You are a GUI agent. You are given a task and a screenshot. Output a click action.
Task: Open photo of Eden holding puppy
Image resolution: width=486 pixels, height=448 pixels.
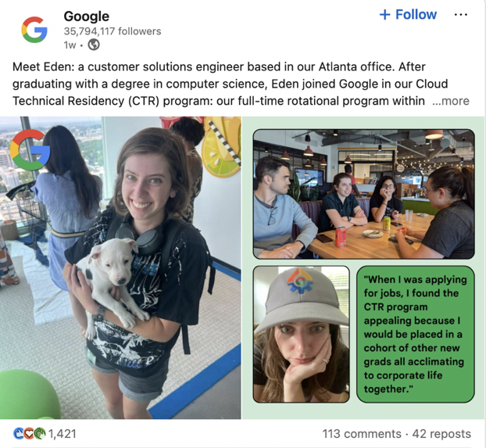coord(120,267)
